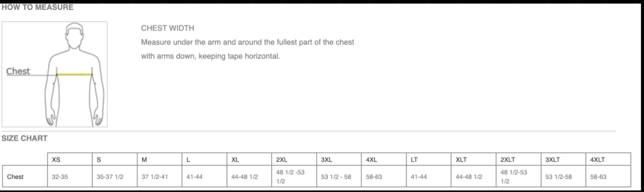
Task: Click the chest measurement diagram image
Action: tap(54, 74)
